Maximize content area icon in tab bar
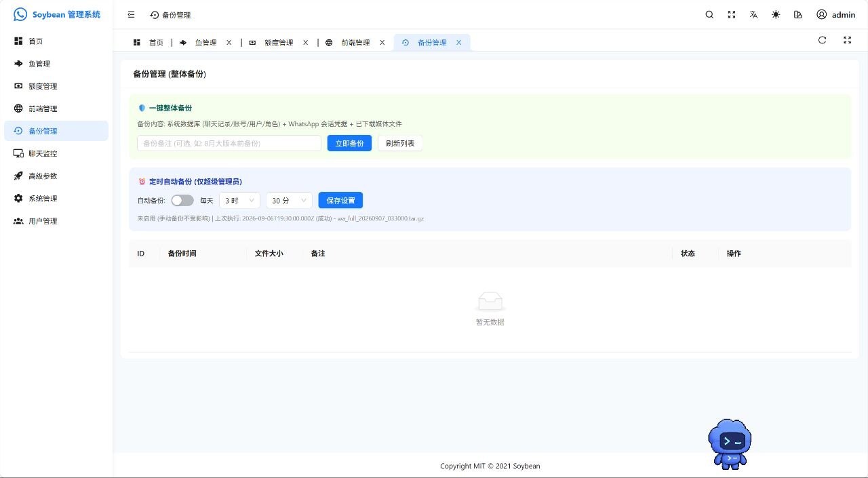This screenshot has height=478, width=868. click(847, 40)
